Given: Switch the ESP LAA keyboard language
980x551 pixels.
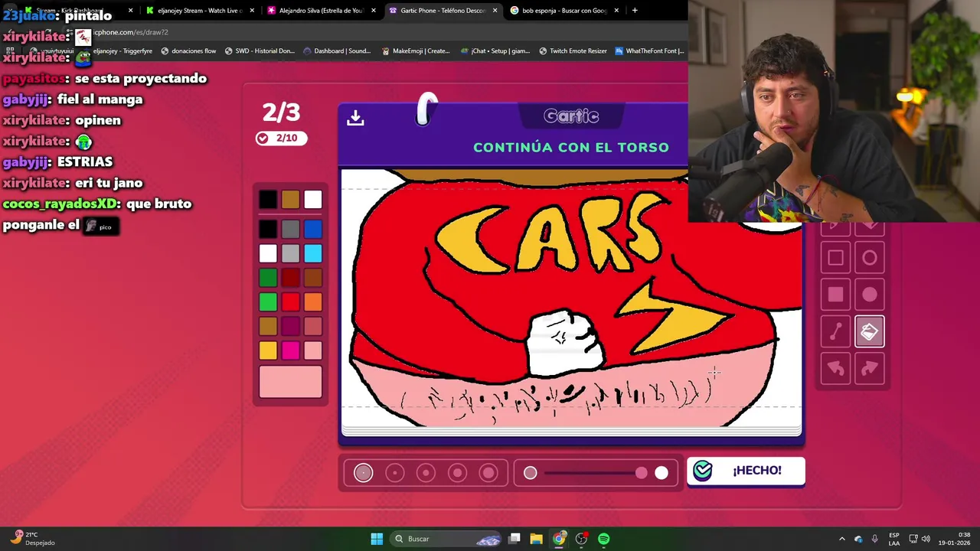Looking at the screenshot, I should pyautogui.click(x=894, y=539).
